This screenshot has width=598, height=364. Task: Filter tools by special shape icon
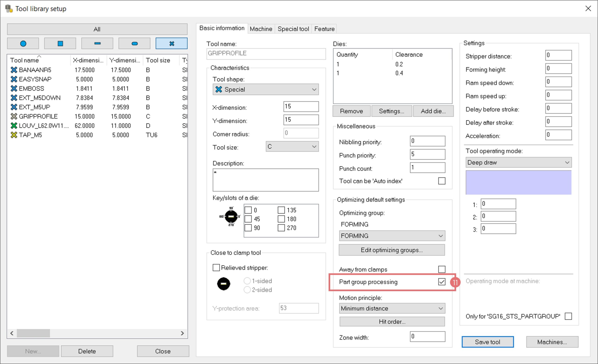click(172, 44)
